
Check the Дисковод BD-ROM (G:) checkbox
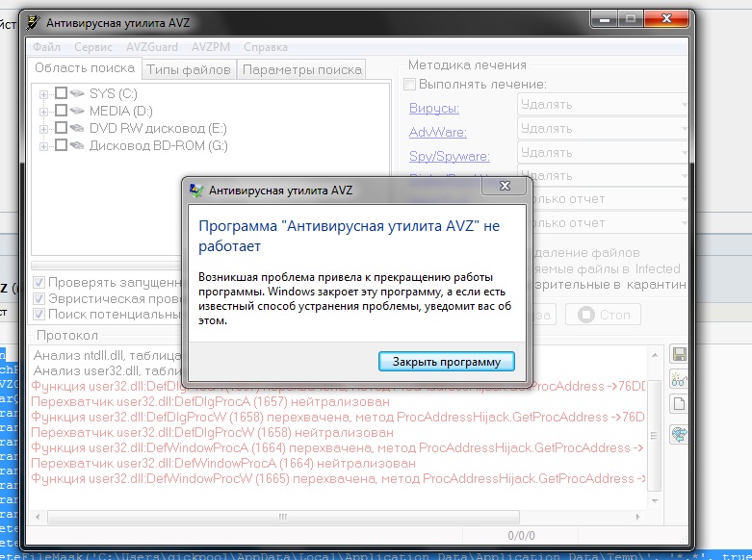(x=61, y=144)
